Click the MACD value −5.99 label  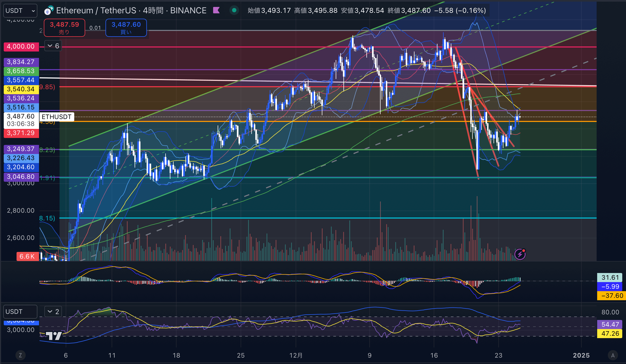(610, 287)
